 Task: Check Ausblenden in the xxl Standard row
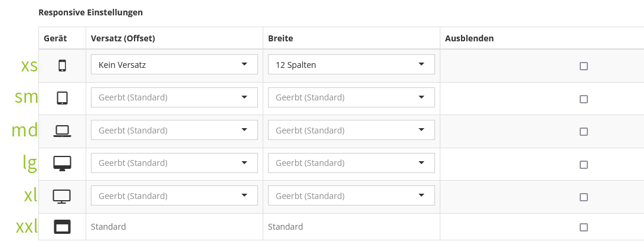(584, 227)
